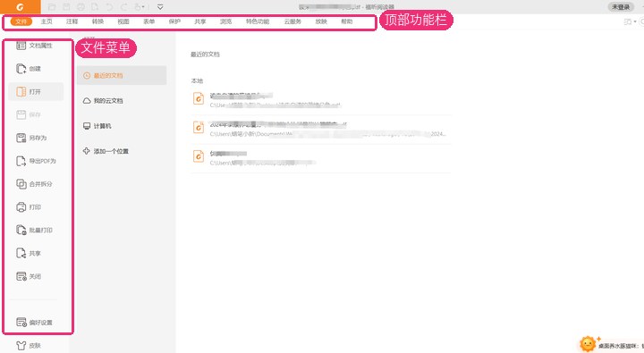Click the new document icon in quick access toolbar
The image size is (644, 353).
pyautogui.click(x=95, y=7)
